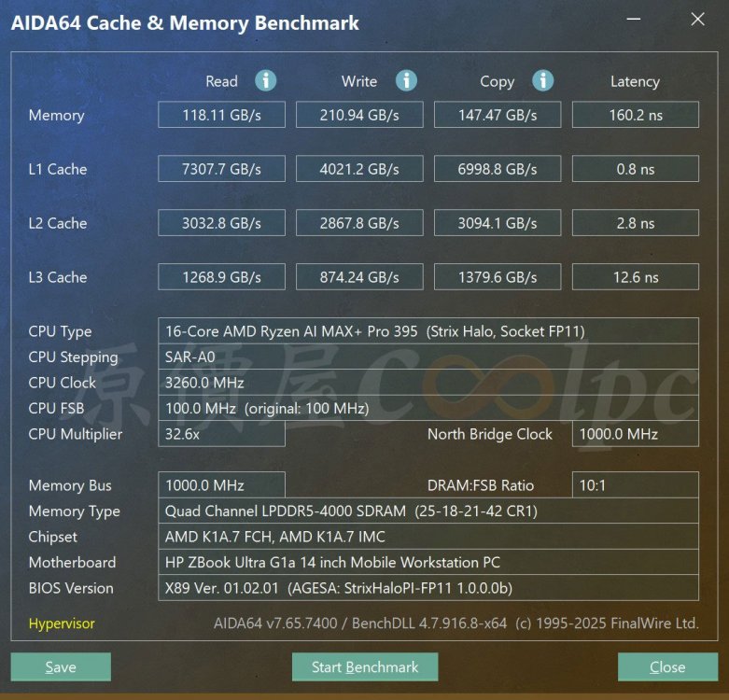This screenshot has width=729, height=700.
Task: Minimize the AIDA64 benchmark window
Action: point(633,19)
